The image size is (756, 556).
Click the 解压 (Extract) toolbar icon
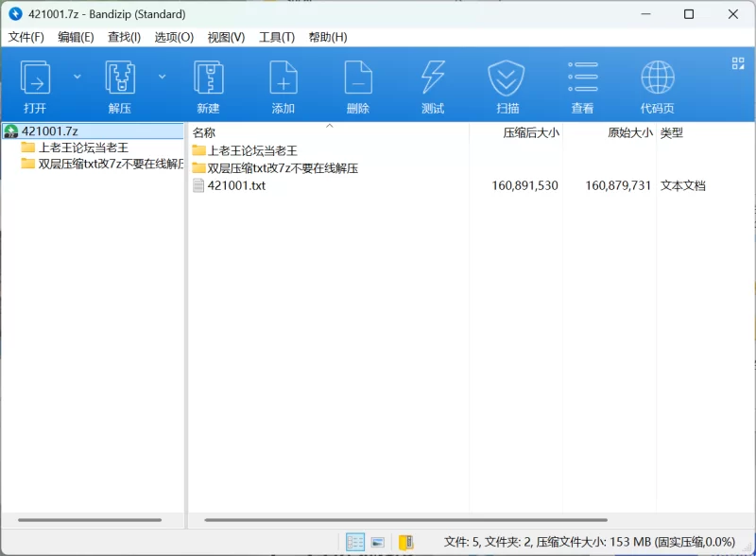[x=120, y=85]
